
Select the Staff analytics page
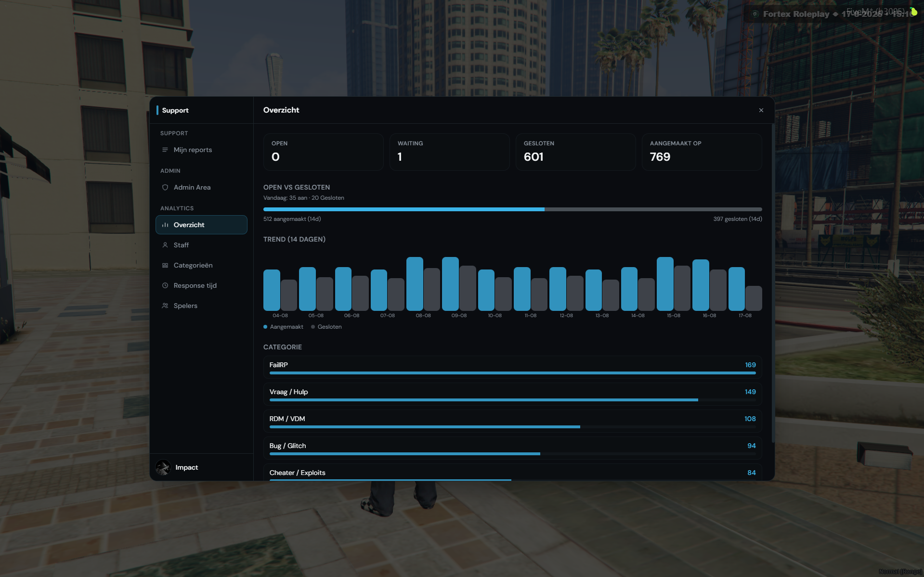[x=201, y=245]
